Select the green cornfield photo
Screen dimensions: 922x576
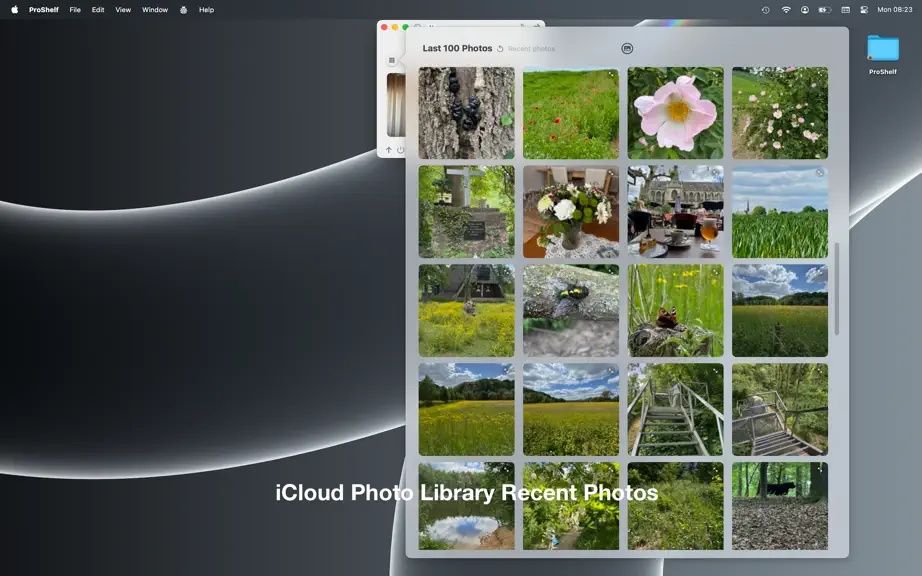pyautogui.click(x=780, y=212)
